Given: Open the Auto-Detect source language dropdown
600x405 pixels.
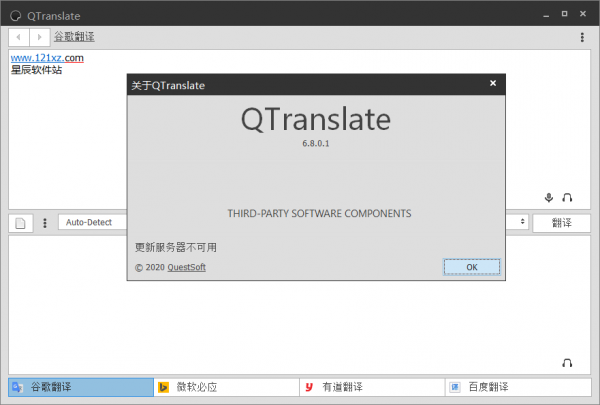Looking at the screenshot, I should coord(92,222).
